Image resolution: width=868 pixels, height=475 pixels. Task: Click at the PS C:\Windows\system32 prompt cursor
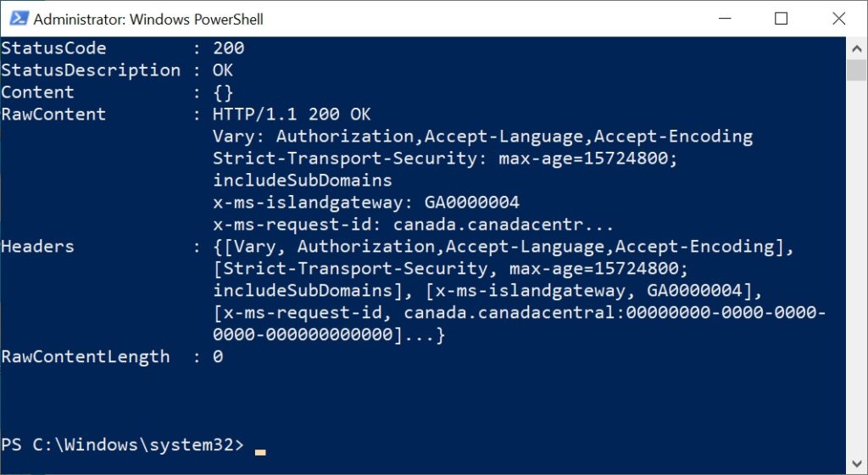pos(260,452)
